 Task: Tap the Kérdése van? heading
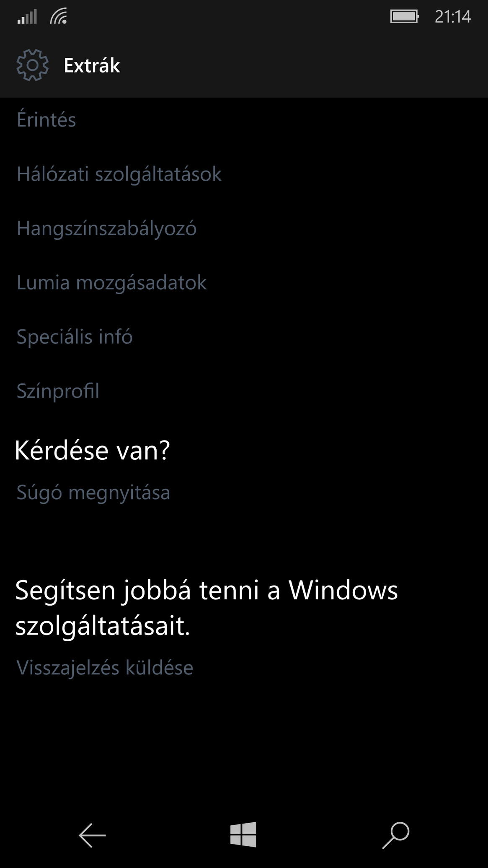[x=92, y=451]
